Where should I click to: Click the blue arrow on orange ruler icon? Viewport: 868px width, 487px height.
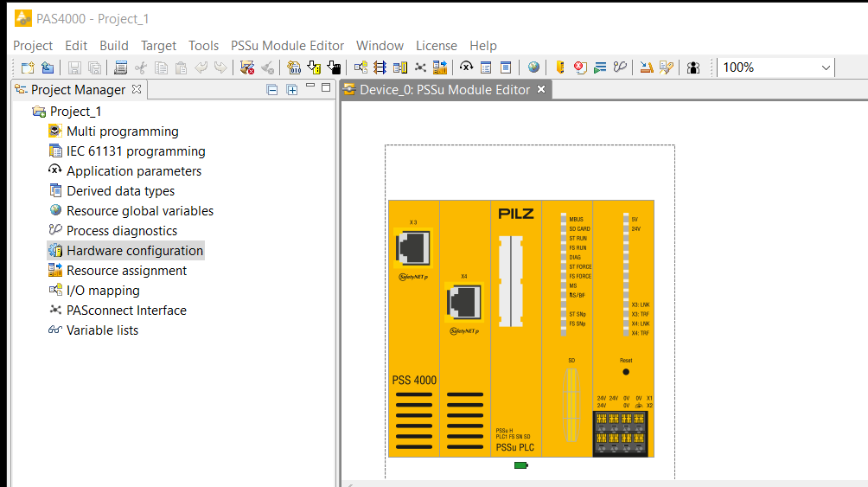coord(646,67)
